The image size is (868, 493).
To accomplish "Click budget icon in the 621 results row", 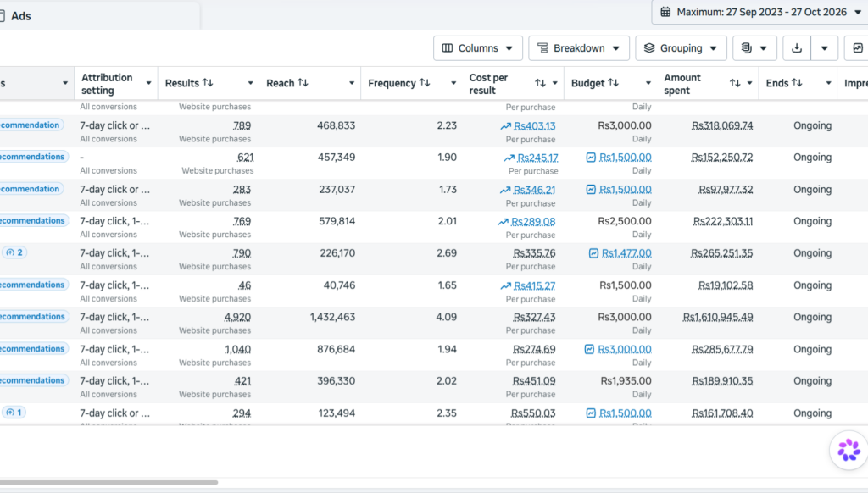I will (591, 158).
